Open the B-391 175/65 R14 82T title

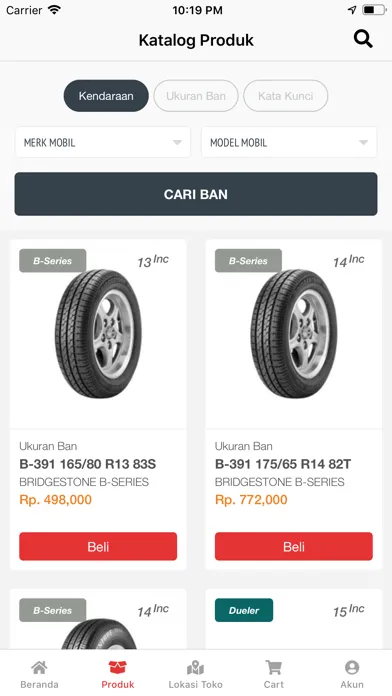click(283, 464)
